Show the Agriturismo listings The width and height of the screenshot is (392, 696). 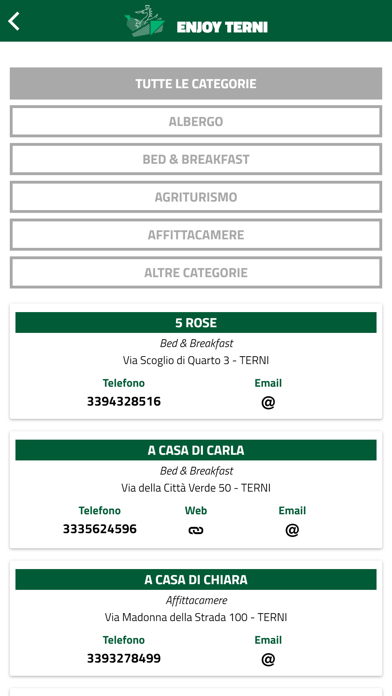196,197
